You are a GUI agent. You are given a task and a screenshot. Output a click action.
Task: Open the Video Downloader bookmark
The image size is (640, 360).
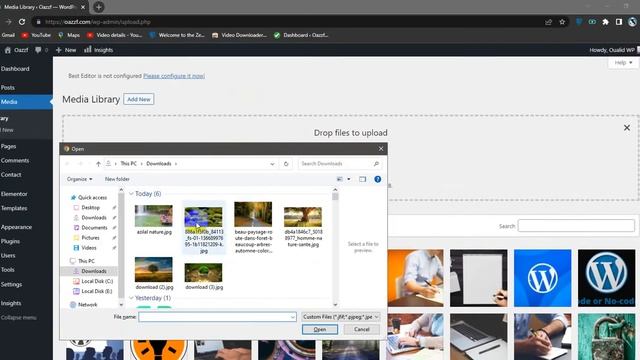pos(239,35)
